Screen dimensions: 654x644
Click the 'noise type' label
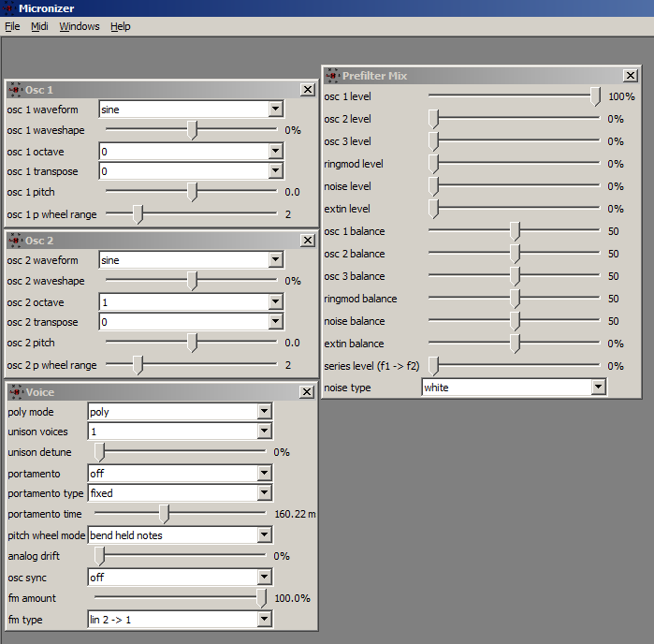click(347, 388)
